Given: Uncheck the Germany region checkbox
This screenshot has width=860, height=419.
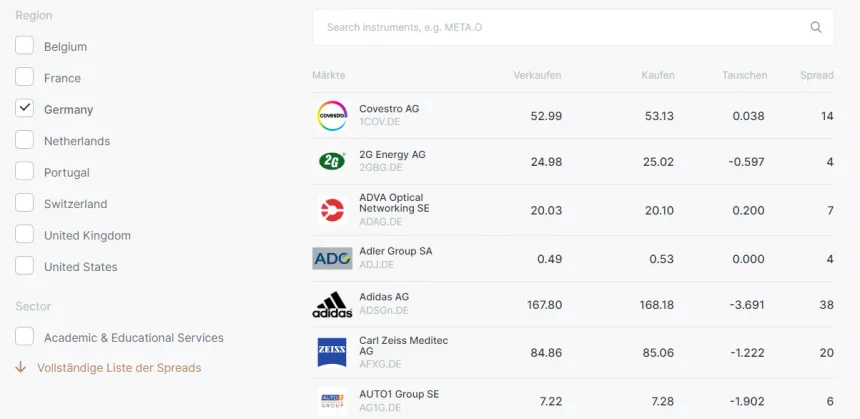Looking at the screenshot, I should point(24,108).
